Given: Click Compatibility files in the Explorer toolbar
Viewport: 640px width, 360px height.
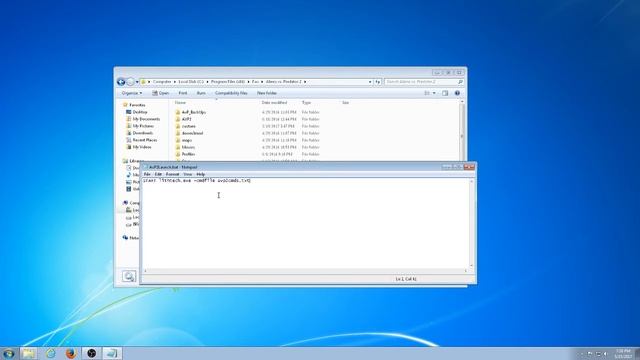Looking at the screenshot, I should pyautogui.click(x=231, y=93).
